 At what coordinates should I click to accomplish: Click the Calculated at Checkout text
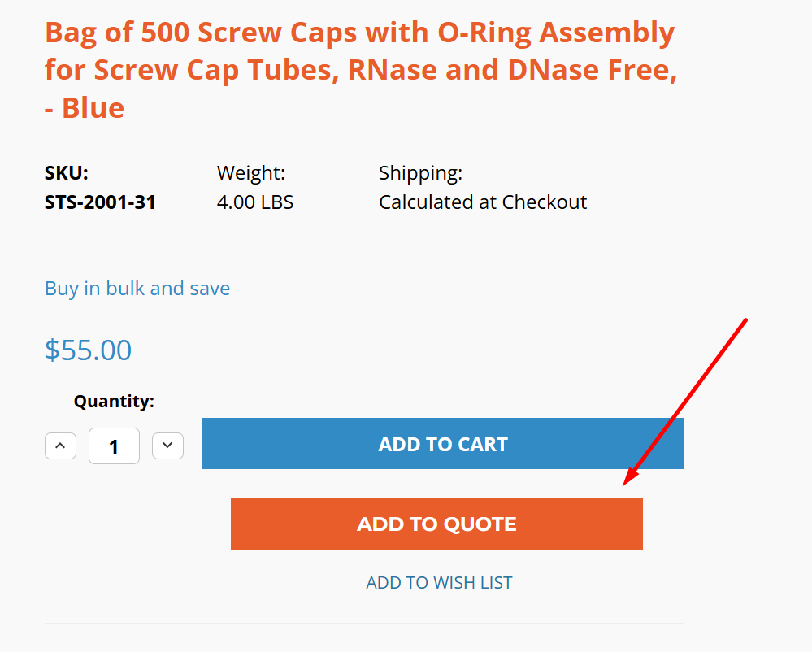pyautogui.click(x=483, y=202)
